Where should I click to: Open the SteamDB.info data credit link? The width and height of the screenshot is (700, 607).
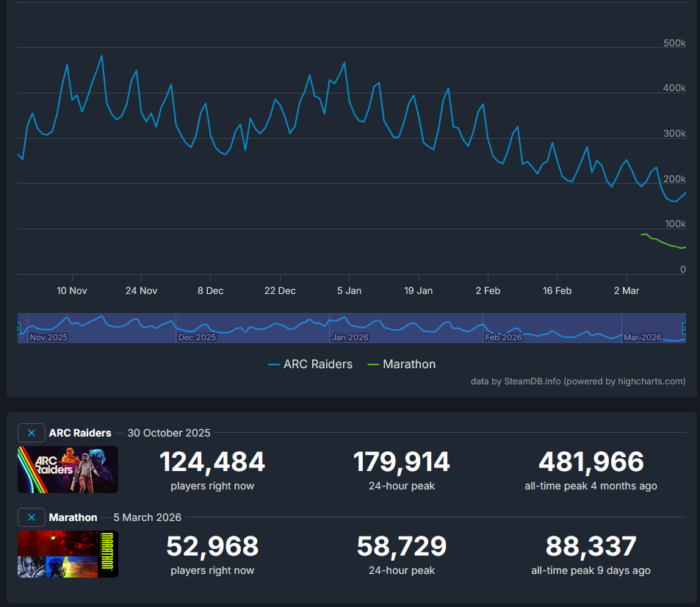(532, 381)
